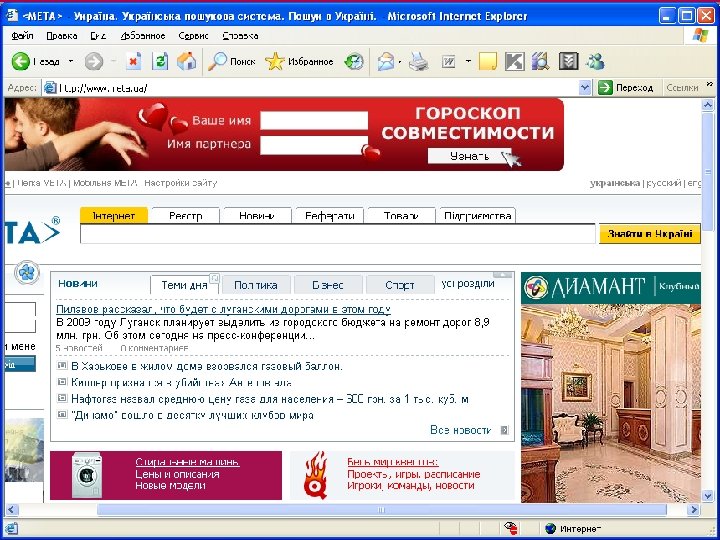Expand the Теми дня tab corner icon
This screenshot has height=540, width=720.
pos(214,279)
